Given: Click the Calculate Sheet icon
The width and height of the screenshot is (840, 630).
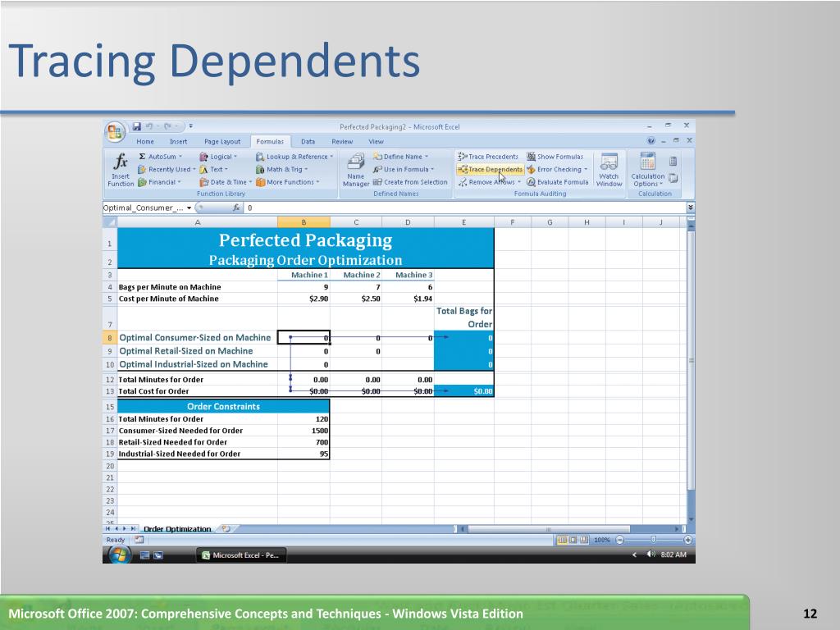Looking at the screenshot, I should coord(673,178).
